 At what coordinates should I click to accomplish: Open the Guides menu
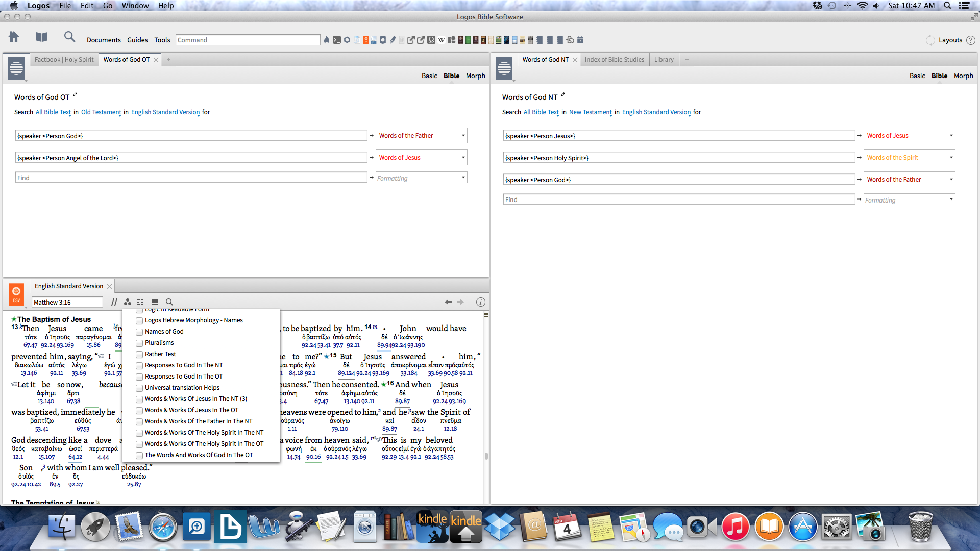(137, 40)
